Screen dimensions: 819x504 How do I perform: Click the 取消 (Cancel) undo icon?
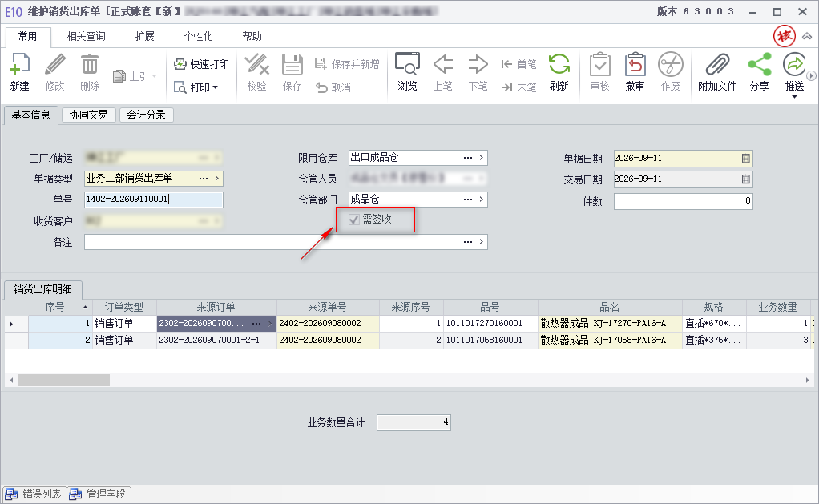click(321, 87)
